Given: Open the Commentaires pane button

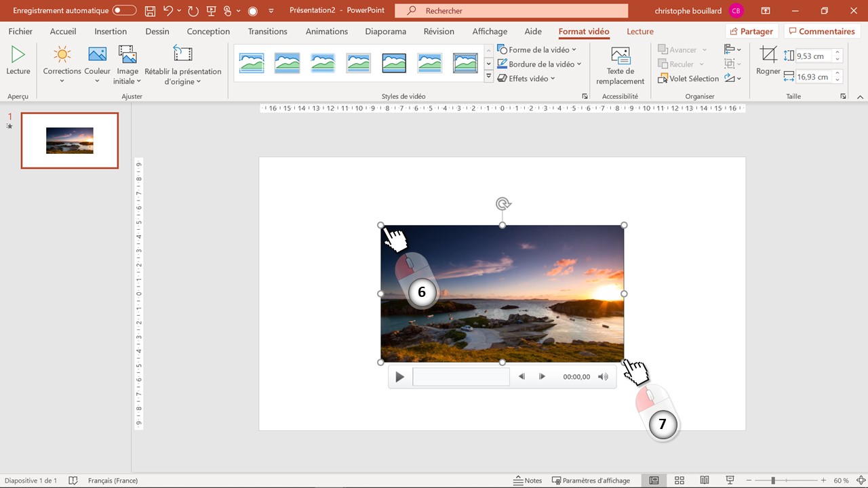Looking at the screenshot, I should 821,31.
